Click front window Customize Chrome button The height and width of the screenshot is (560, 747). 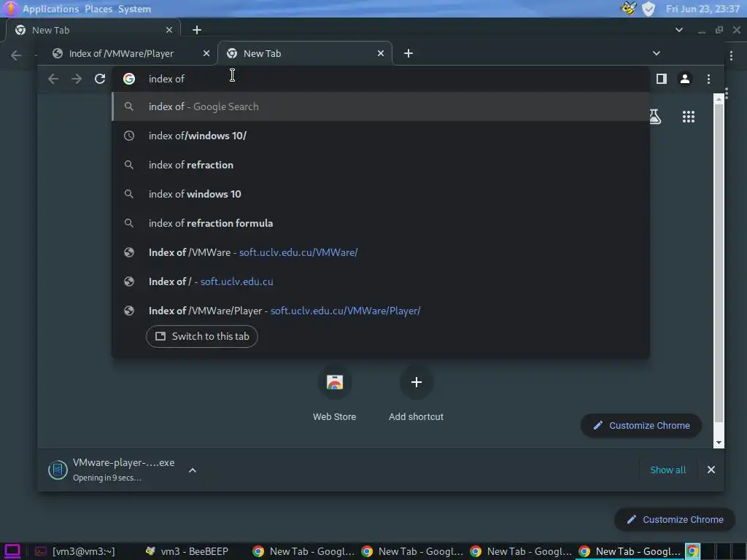[x=640, y=425]
